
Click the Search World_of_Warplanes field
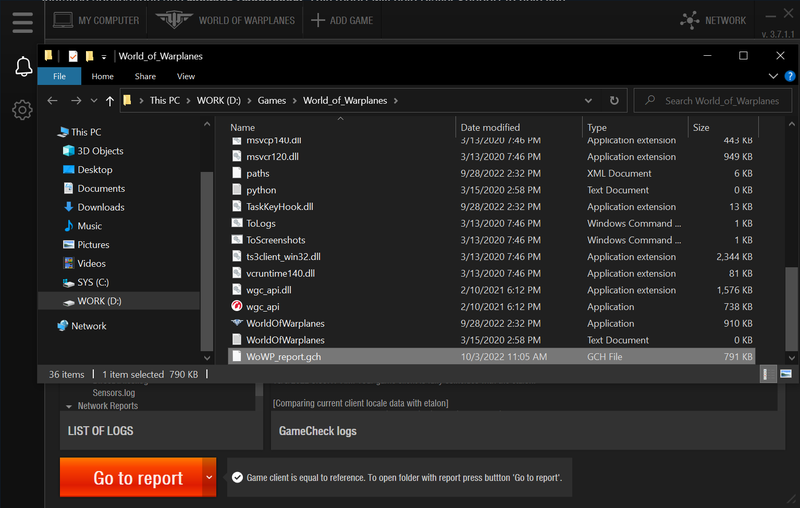[713, 100]
